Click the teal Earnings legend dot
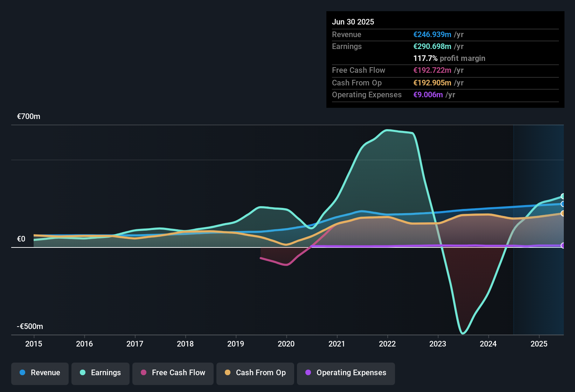 pos(83,373)
